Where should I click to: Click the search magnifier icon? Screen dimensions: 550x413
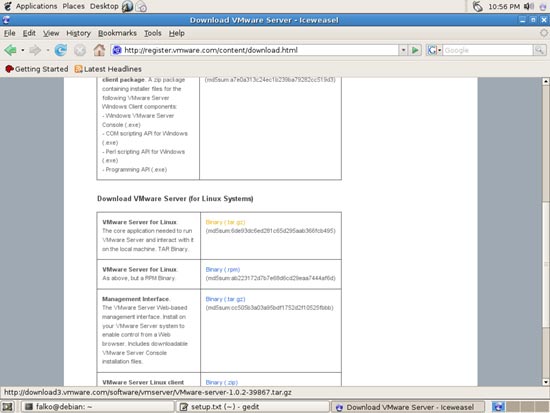[x=539, y=50]
